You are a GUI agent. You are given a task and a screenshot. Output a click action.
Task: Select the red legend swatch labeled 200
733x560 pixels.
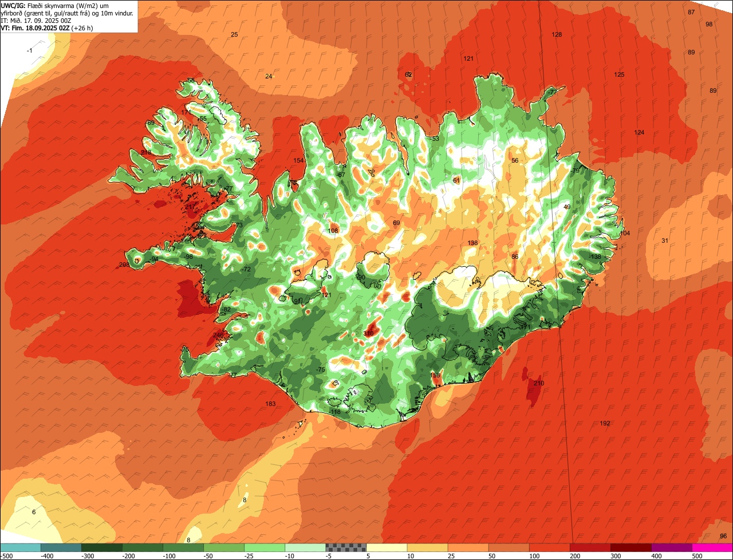click(590, 547)
